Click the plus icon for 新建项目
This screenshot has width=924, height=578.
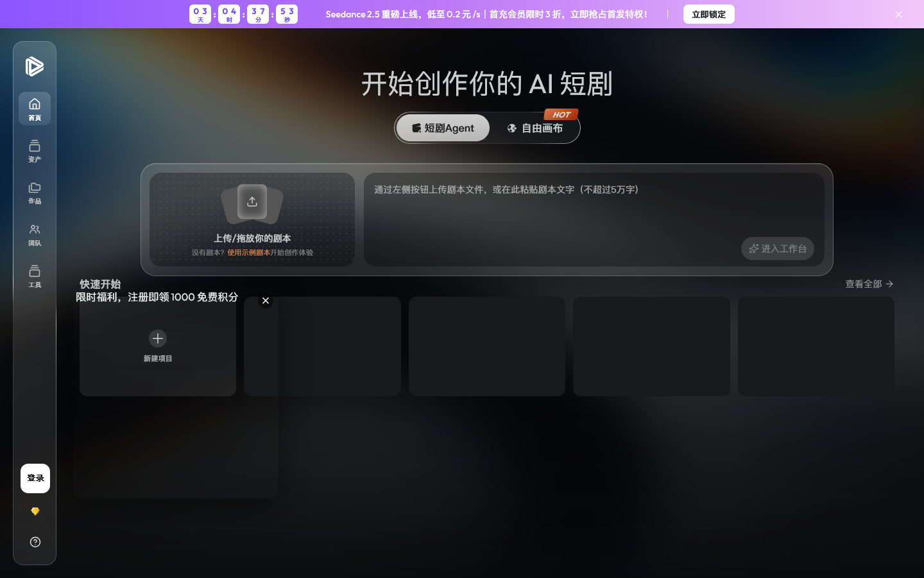(x=158, y=338)
